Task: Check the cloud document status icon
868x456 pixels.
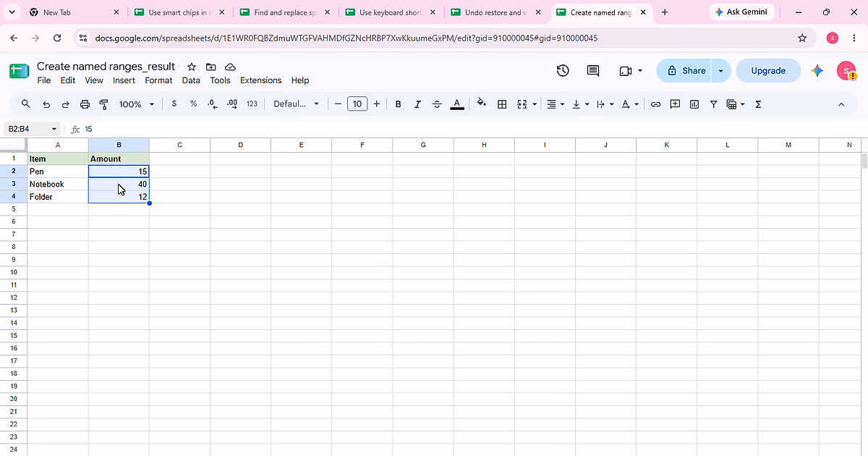Action: [x=230, y=67]
